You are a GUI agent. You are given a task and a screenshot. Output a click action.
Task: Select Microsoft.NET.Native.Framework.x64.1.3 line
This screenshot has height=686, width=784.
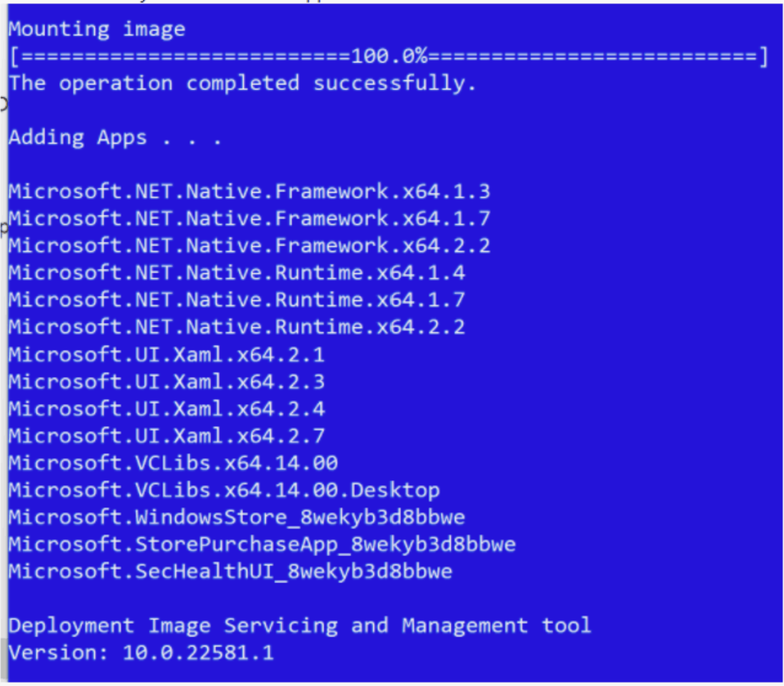tap(249, 191)
